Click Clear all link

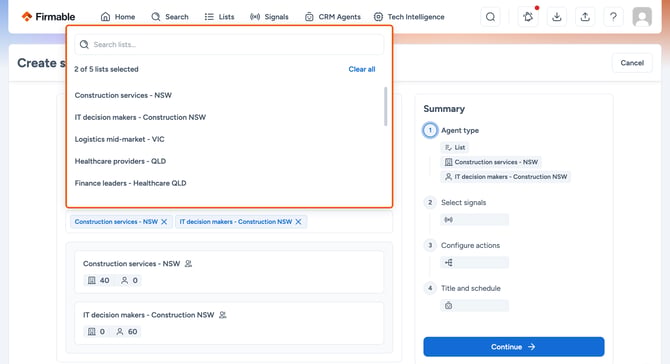361,69
